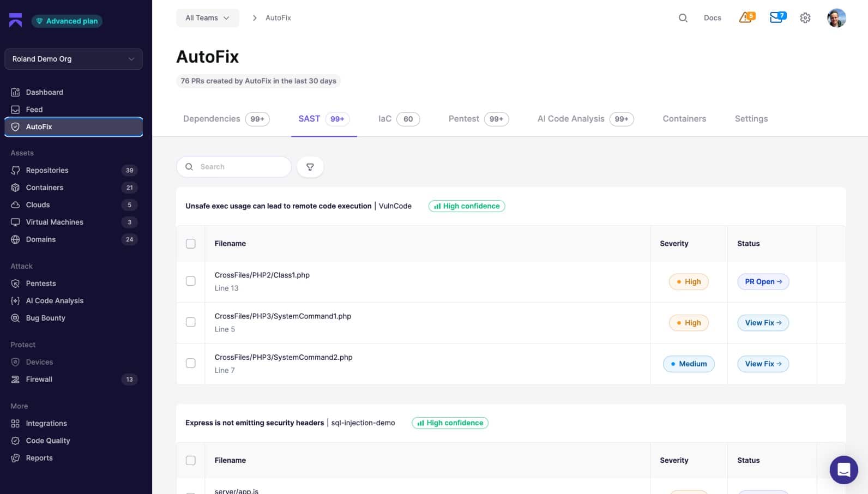
Task: Click the CrossFiles/PHP3/SystemCommand2.php filename
Action: tap(284, 358)
